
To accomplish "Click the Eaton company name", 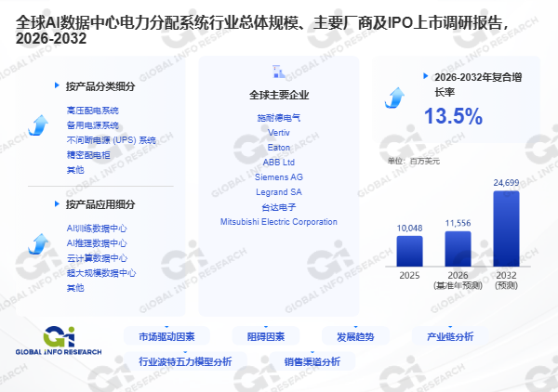I will (279, 148).
